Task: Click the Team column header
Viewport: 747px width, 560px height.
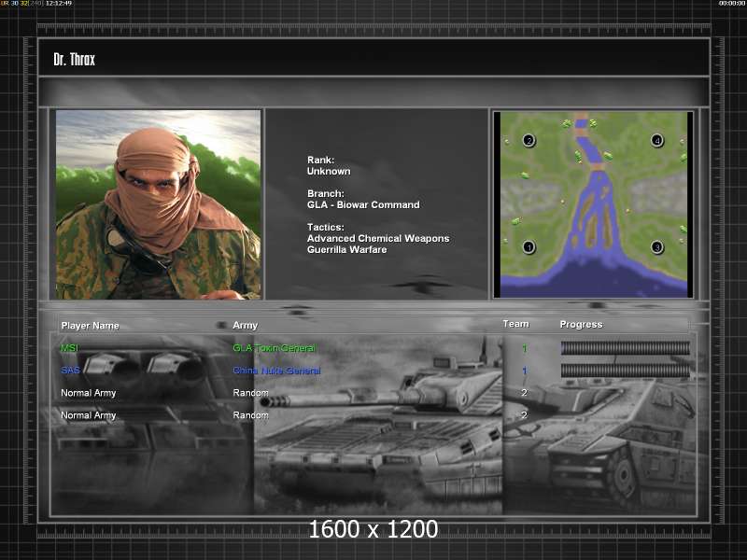Action: 516,324
